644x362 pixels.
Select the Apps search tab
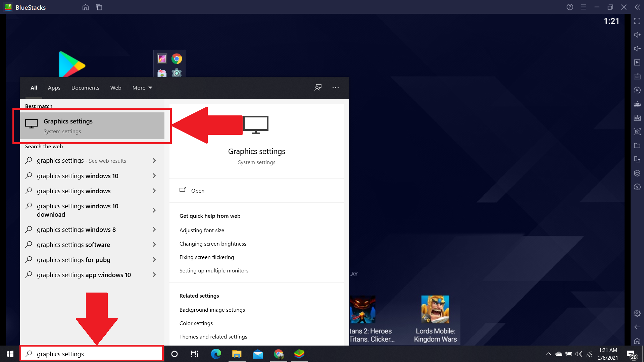click(x=54, y=88)
